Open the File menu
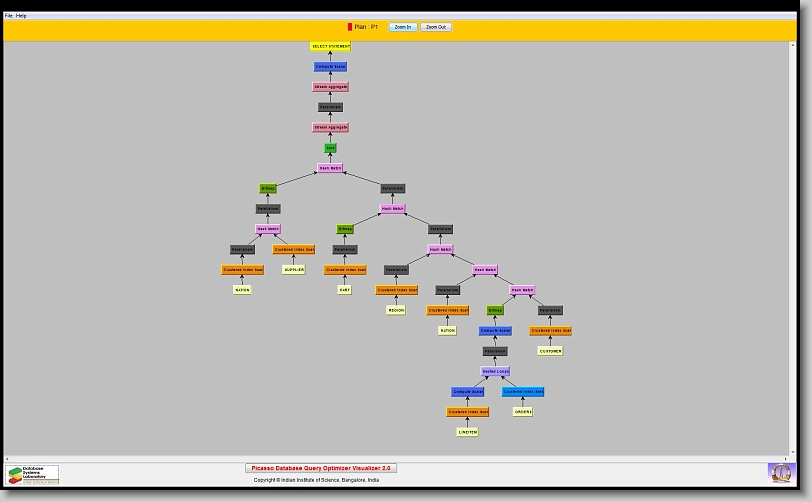Screen dimensions: 812x502 [x=9, y=16]
